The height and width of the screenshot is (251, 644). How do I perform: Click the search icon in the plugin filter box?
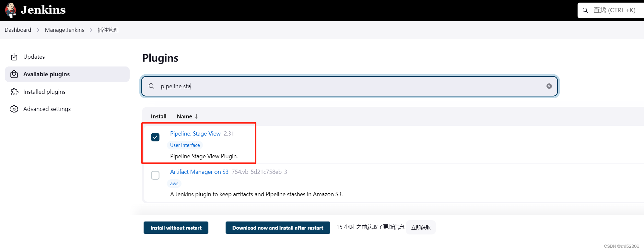point(151,86)
